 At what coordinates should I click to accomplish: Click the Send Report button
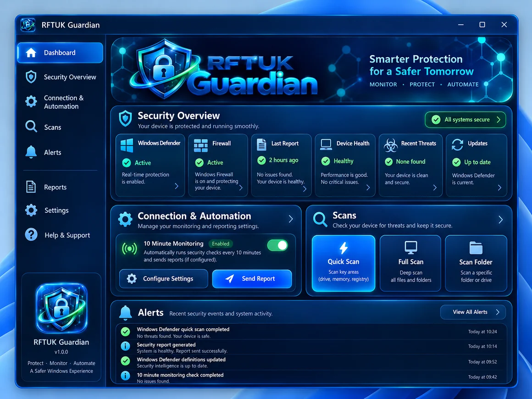[252, 279]
